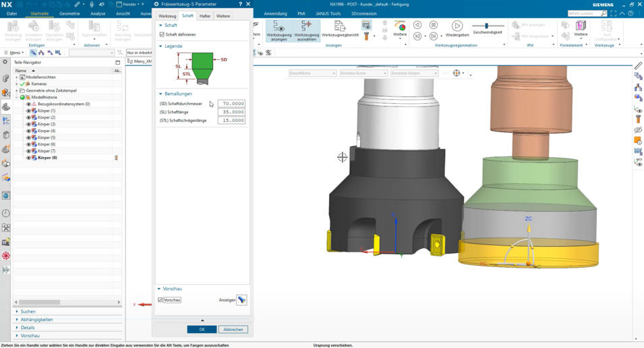Click the ruler icon in quick access toolbar

[78, 4]
